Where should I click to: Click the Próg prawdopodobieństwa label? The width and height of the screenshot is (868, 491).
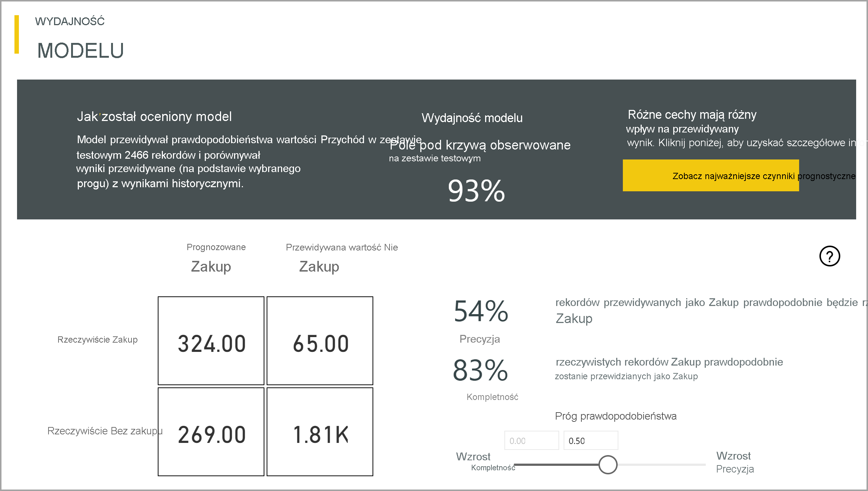click(615, 416)
